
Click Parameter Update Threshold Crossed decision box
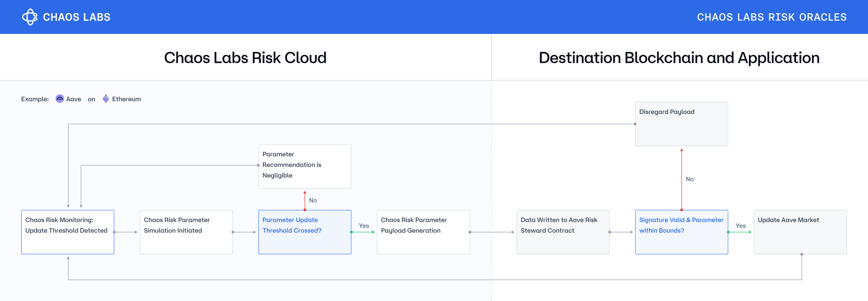pyautogui.click(x=305, y=232)
